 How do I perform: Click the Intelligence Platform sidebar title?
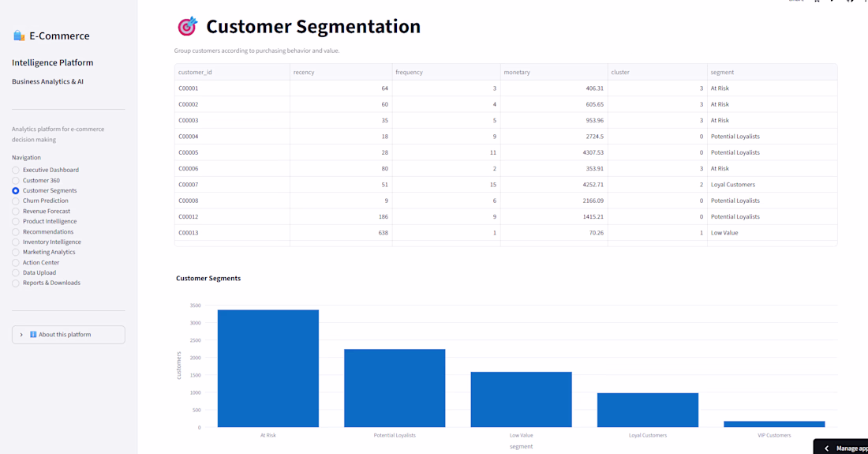[53, 62]
